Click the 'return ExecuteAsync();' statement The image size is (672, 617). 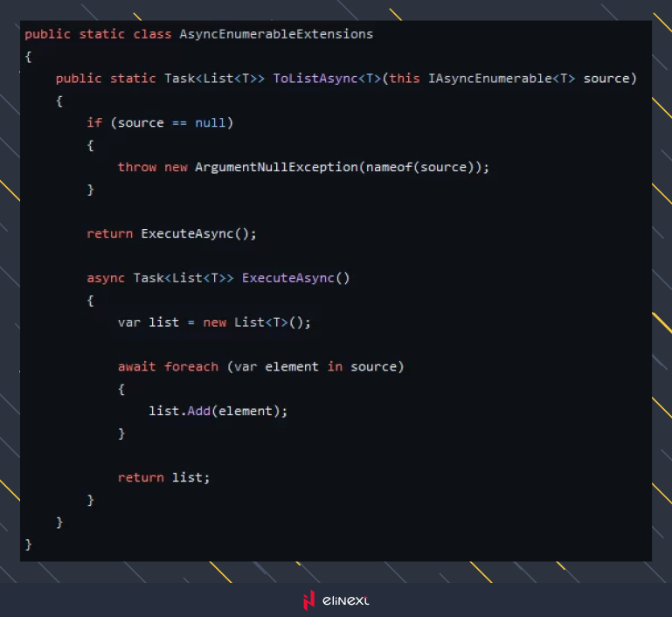point(172,233)
